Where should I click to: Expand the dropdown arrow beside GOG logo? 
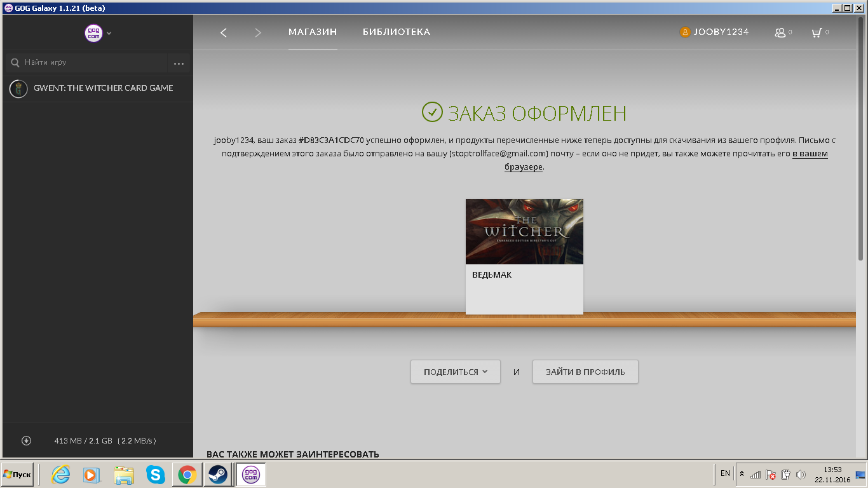pos(109,33)
